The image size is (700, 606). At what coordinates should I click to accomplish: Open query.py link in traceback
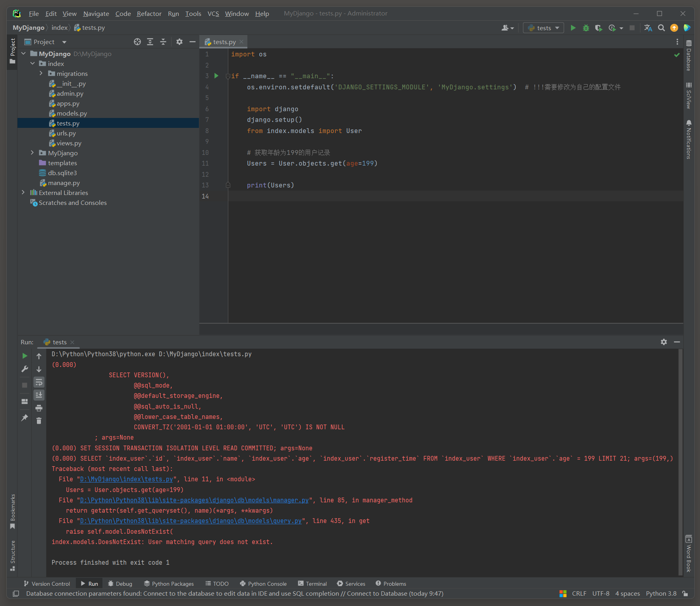click(x=191, y=521)
